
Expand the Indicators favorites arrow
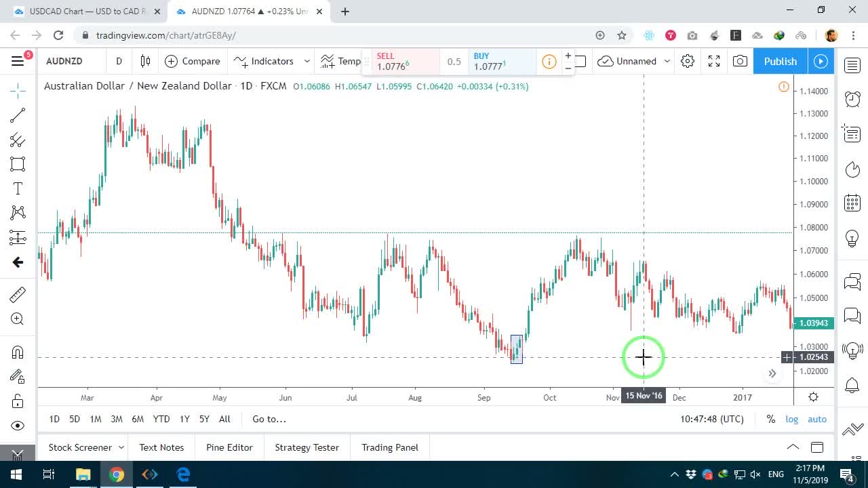pos(307,61)
